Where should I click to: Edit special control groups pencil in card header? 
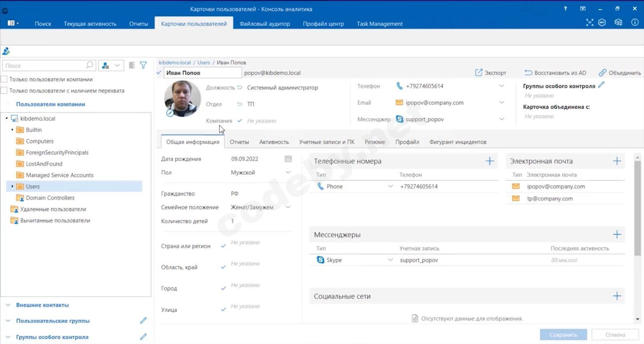pos(601,85)
